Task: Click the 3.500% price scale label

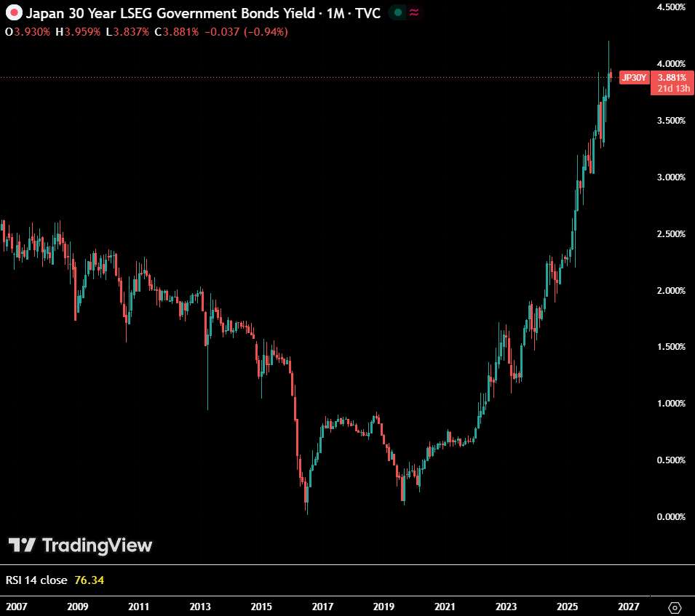Action: pos(671,121)
